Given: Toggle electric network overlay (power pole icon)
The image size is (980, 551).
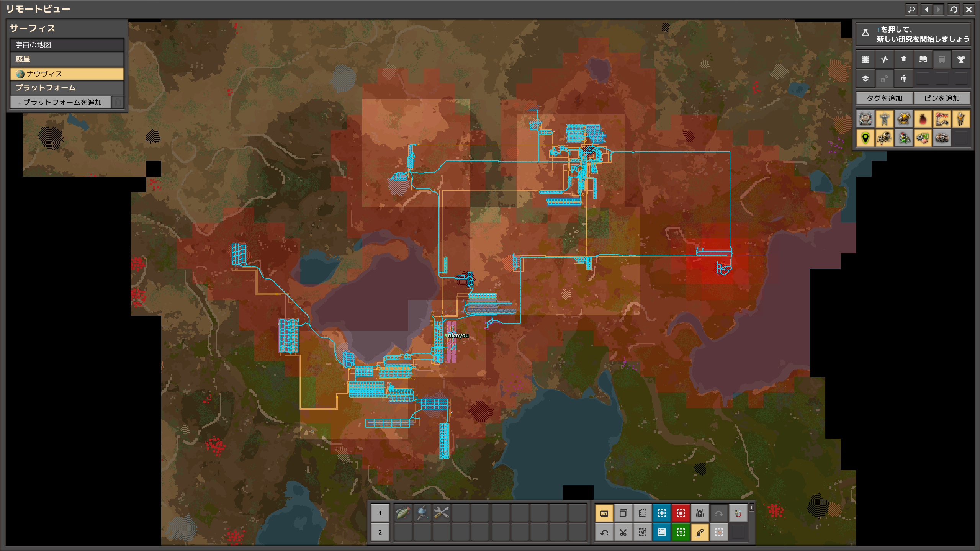Looking at the screenshot, I should pyautogui.click(x=885, y=119).
